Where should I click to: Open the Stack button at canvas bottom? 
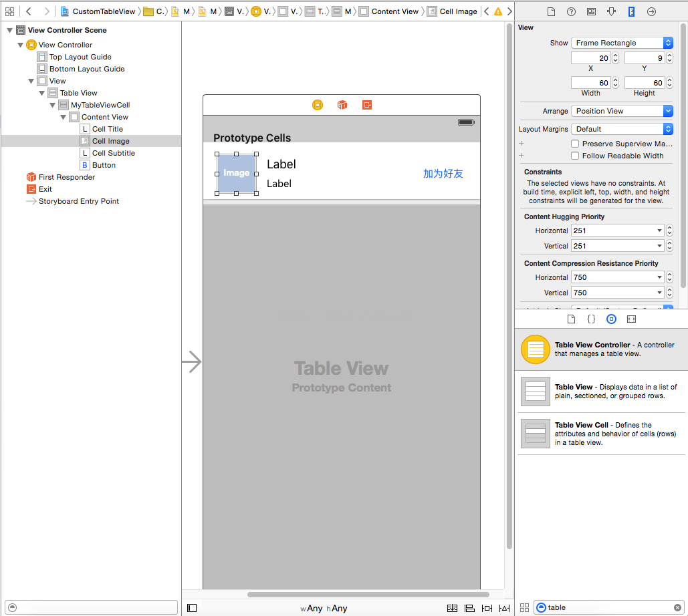tap(453, 608)
